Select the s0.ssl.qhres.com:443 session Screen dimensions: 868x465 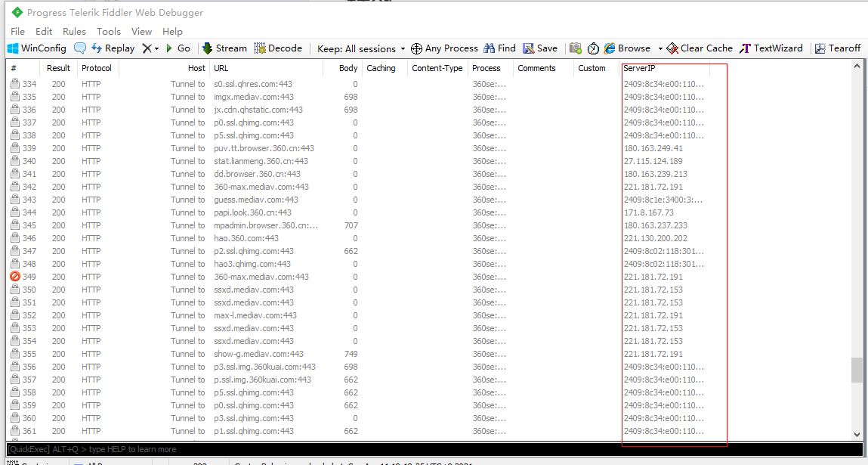[357, 84]
